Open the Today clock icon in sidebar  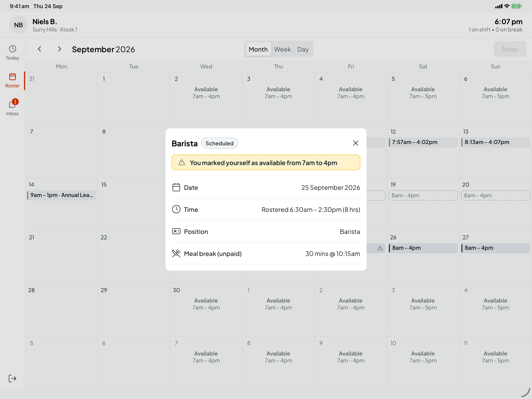coord(12,49)
